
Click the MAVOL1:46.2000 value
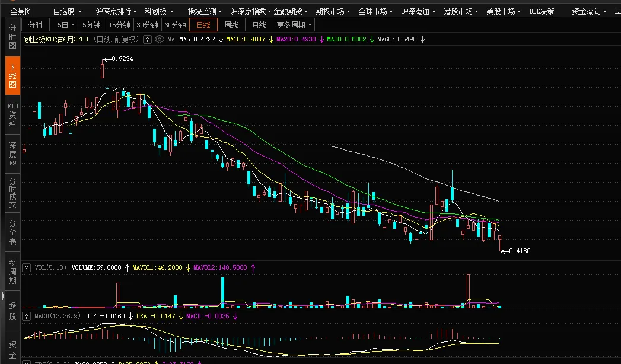[157, 267]
